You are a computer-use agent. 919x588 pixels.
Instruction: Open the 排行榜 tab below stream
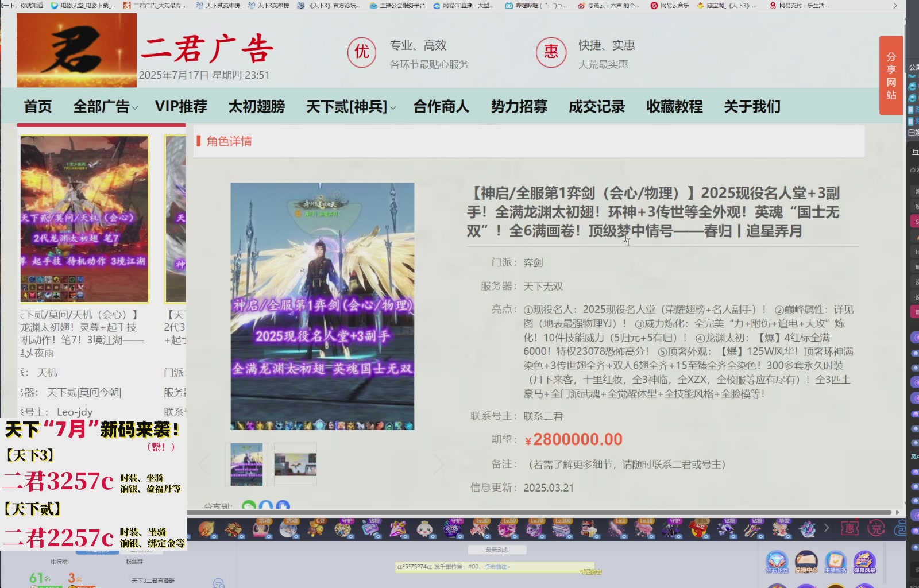coord(59,562)
